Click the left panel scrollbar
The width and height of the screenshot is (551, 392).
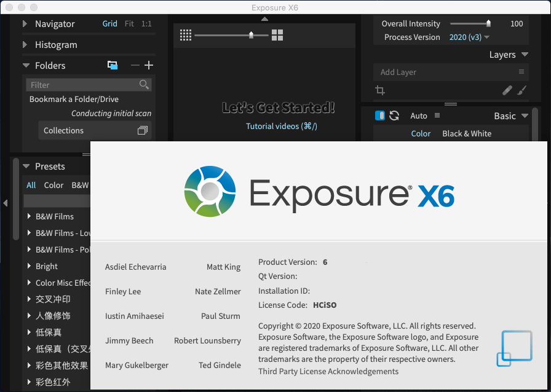click(16, 199)
